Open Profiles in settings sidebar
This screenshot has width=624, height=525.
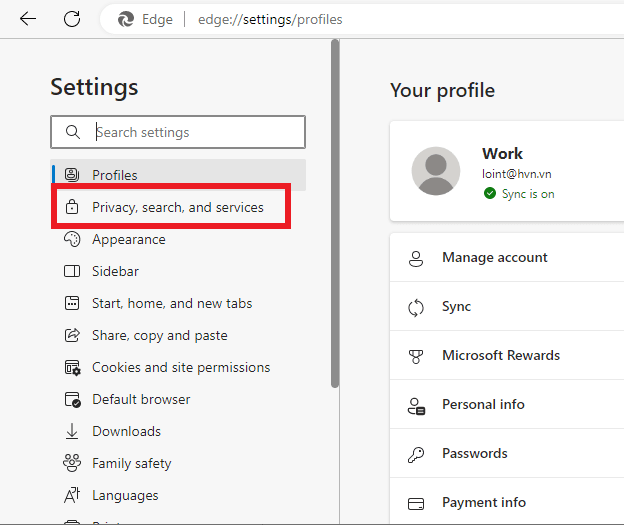[178, 175]
